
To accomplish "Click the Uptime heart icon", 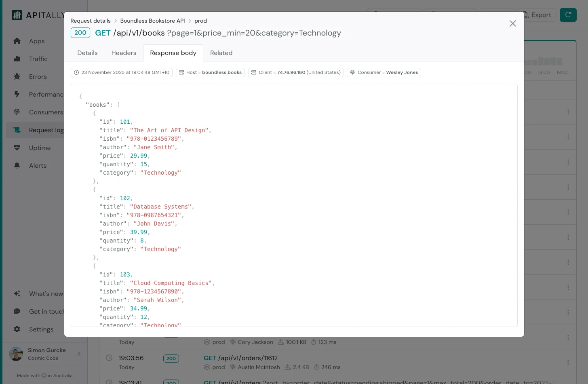I will pos(17,148).
